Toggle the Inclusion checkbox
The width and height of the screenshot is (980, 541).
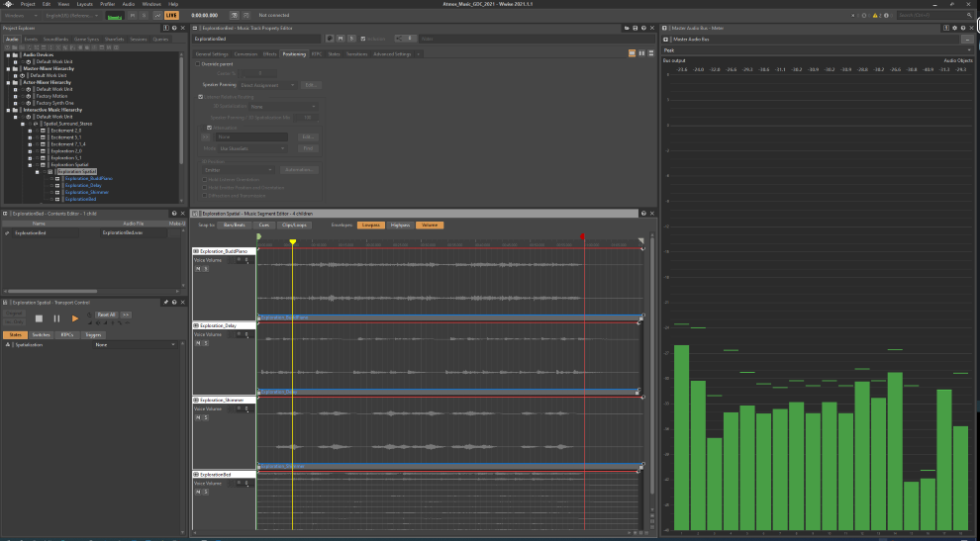[x=363, y=39]
